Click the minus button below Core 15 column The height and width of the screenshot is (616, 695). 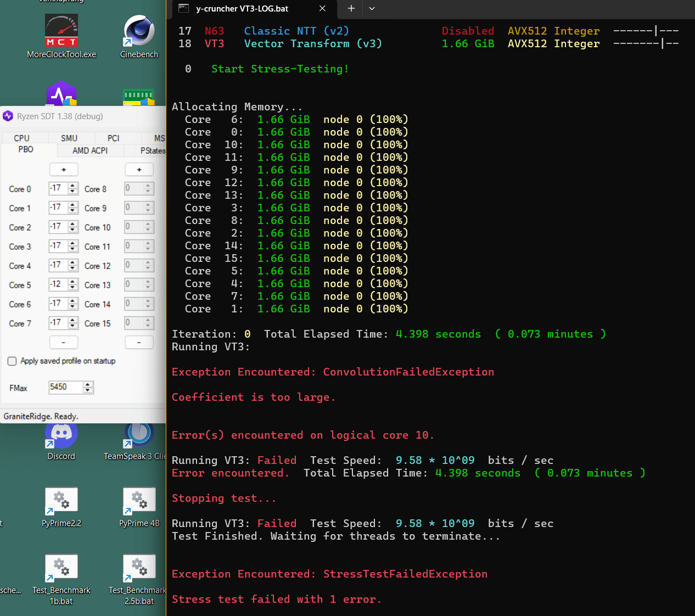click(x=139, y=343)
